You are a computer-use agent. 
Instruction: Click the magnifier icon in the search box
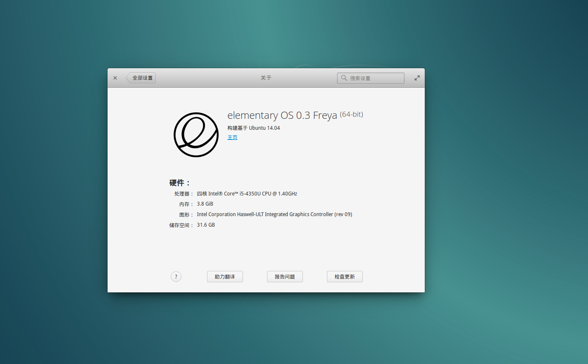pos(344,78)
